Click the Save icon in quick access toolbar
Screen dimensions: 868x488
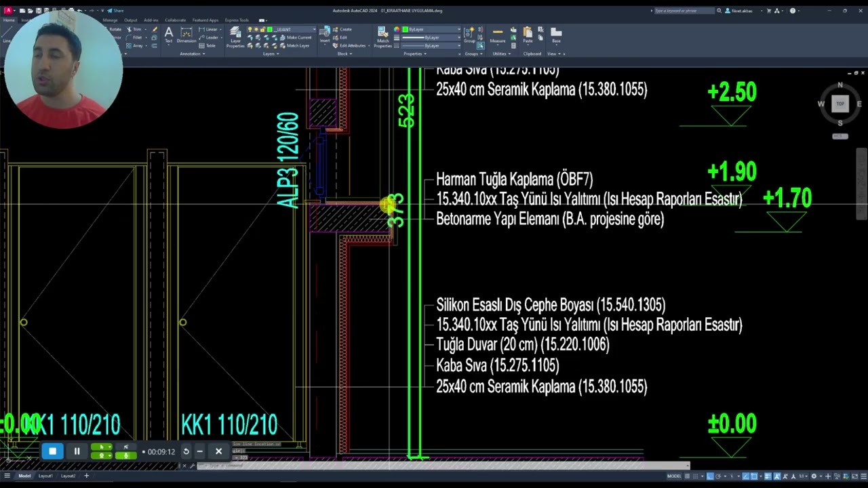pos(39,11)
